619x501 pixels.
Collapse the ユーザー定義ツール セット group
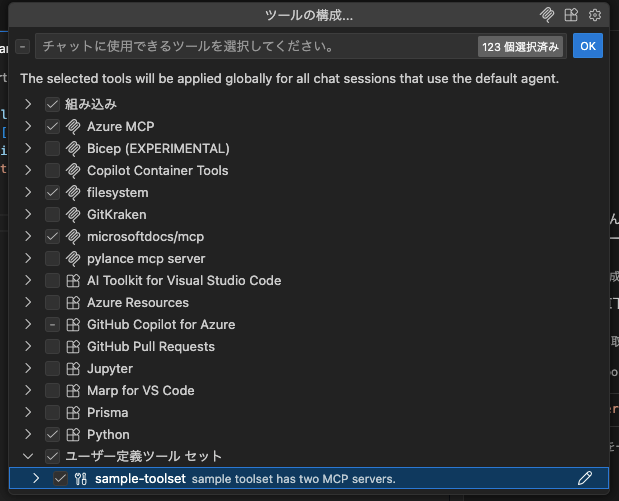pyautogui.click(x=28, y=456)
